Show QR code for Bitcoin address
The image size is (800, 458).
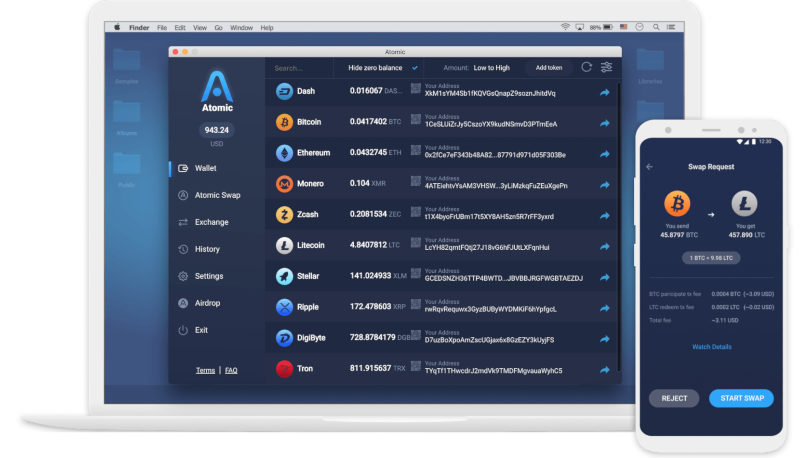pos(416,119)
